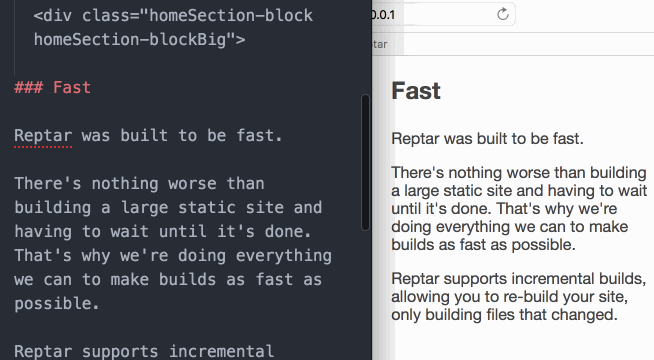This screenshot has height=360, width=654.
Task: Click the word 'possible.' in the editor
Action: coord(57,304)
